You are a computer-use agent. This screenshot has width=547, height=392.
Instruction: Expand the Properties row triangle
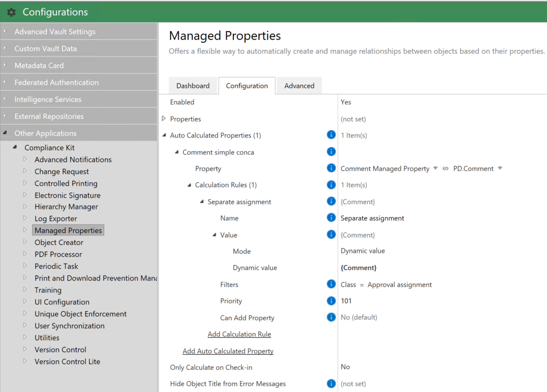tap(164, 118)
